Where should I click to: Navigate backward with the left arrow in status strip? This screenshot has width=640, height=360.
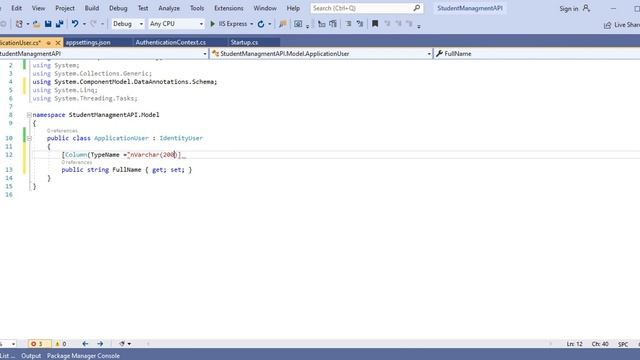pos(85,344)
